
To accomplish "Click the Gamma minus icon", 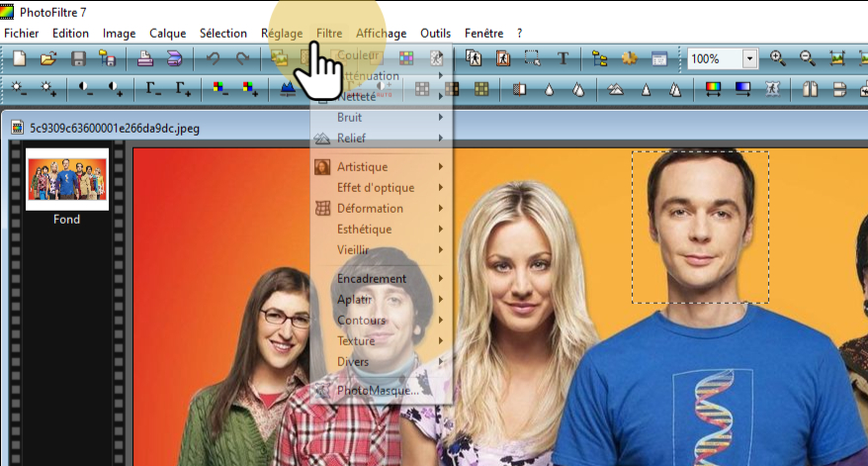I will [153, 89].
